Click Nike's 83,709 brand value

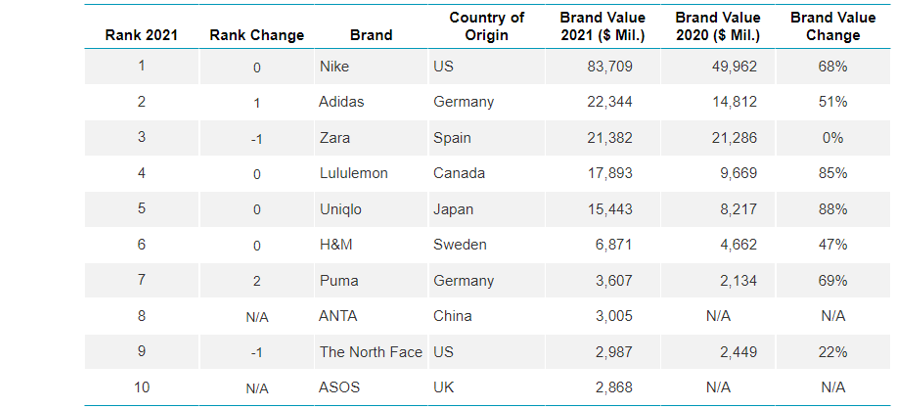tap(607, 67)
